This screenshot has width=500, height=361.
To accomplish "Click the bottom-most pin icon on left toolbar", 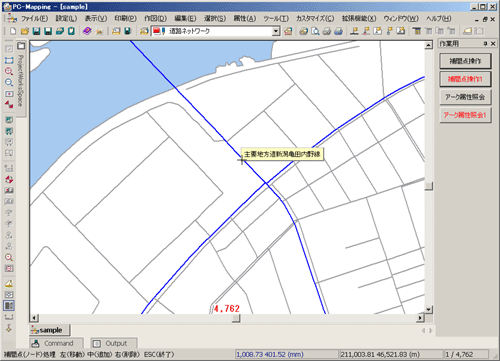I will [9, 328].
